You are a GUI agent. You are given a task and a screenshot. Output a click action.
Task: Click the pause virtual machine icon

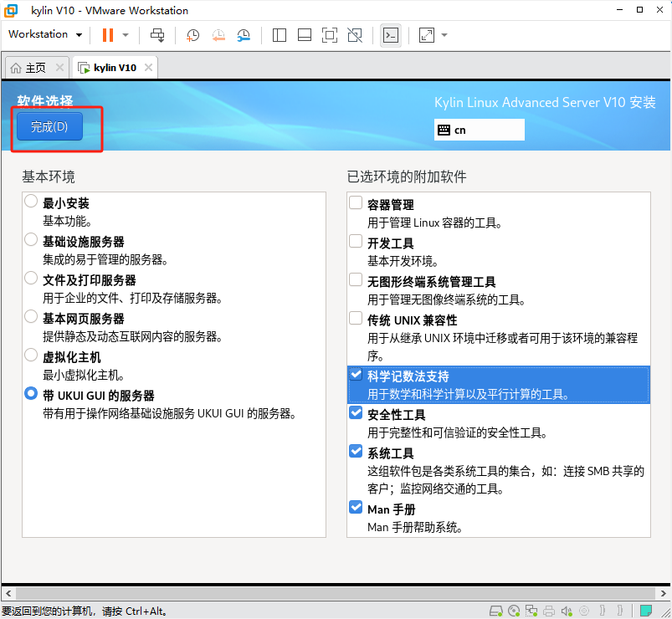point(108,35)
